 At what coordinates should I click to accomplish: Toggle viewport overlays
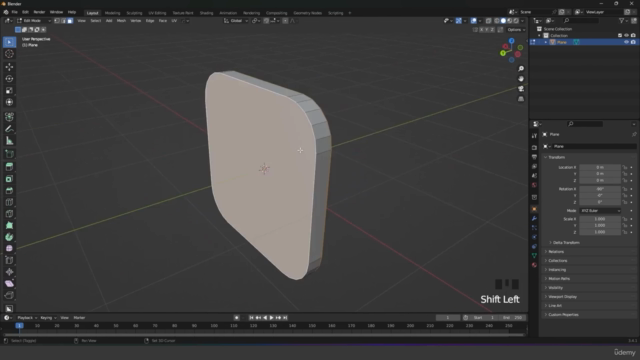point(473,21)
